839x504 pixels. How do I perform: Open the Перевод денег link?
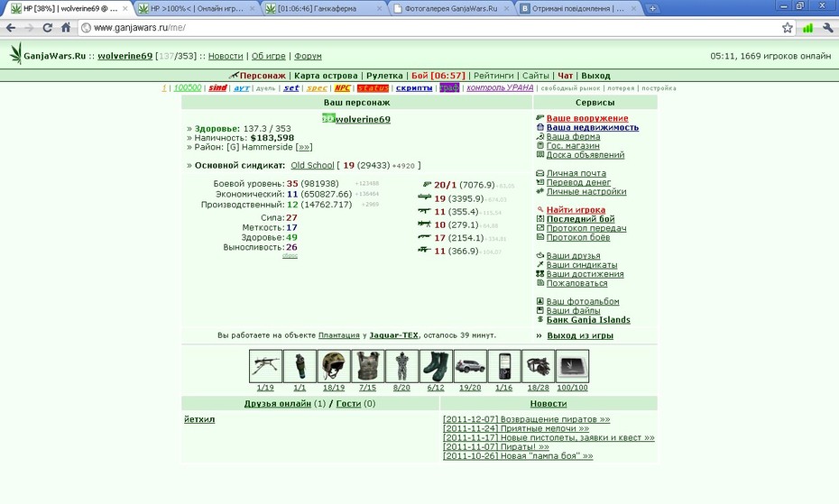click(x=578, y=182)
